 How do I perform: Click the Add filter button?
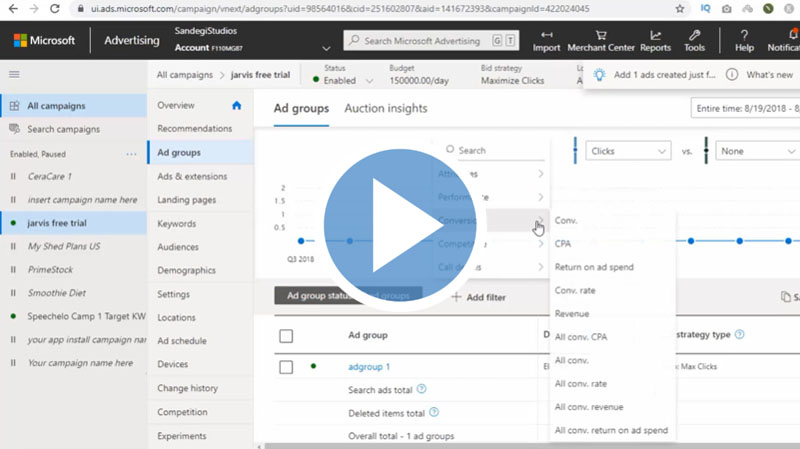point(479,297)
